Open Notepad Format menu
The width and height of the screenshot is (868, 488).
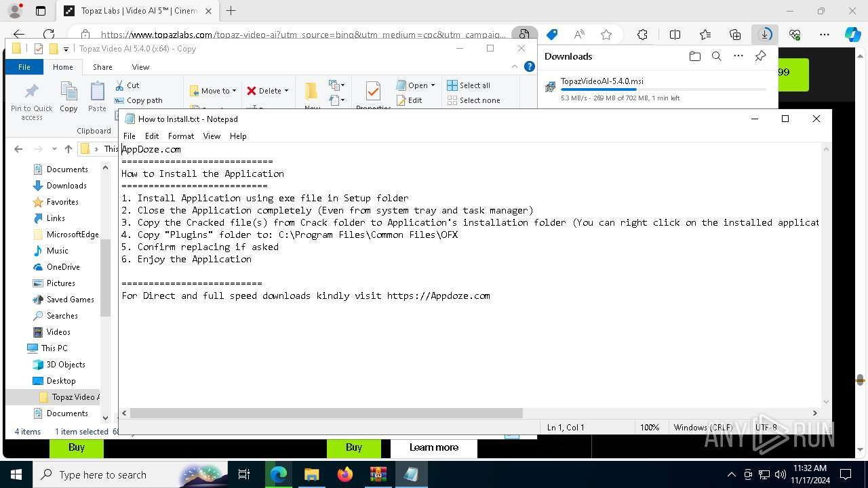pyautogui.click(x=181, y=136)
